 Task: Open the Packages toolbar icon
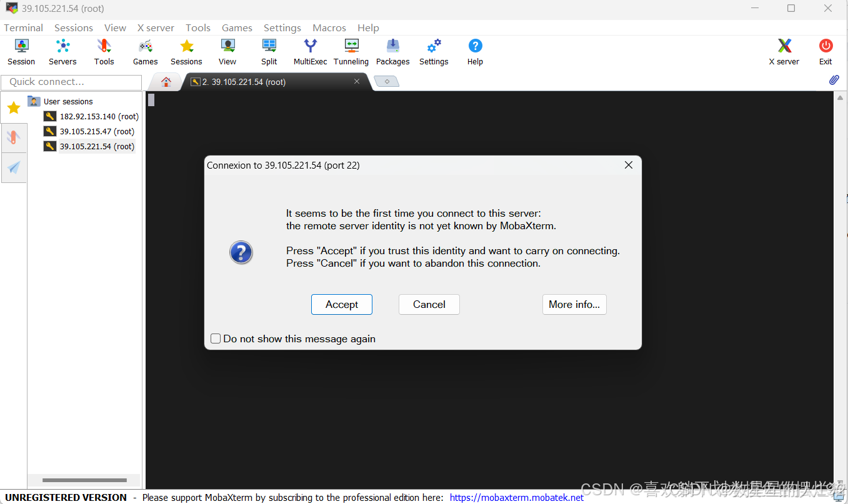[x=392, y=52]
